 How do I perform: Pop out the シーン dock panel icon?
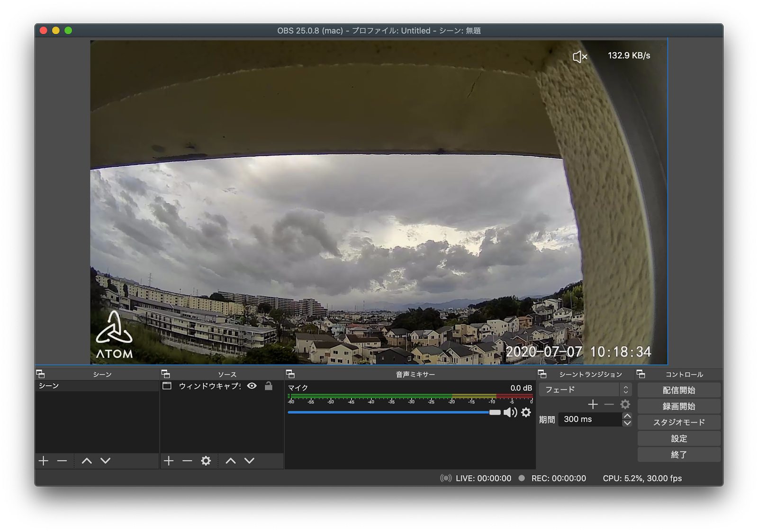[x=41, y=374]
